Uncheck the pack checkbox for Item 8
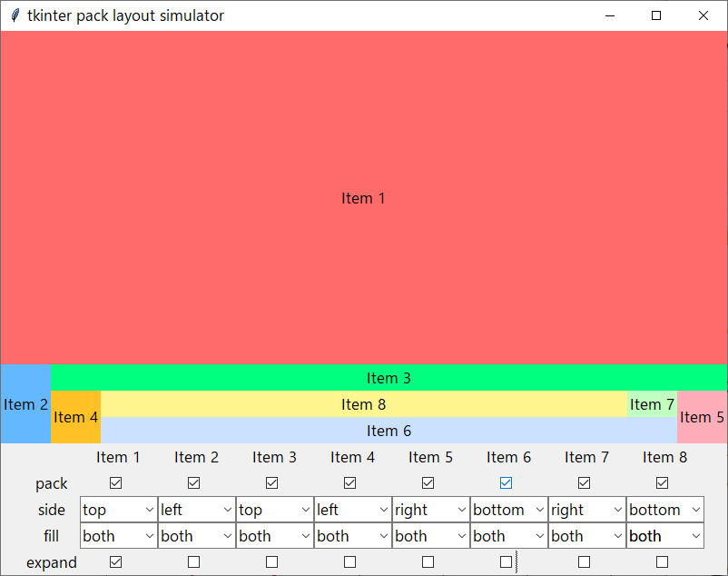This screenshot has height=576, width=728. point(662,483)
